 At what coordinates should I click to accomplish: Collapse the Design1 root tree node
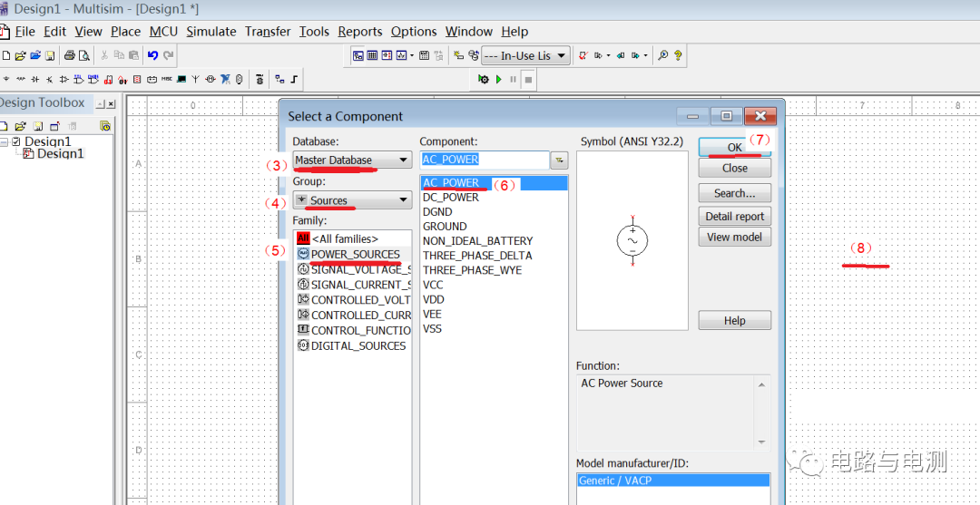tap(3, 141)
